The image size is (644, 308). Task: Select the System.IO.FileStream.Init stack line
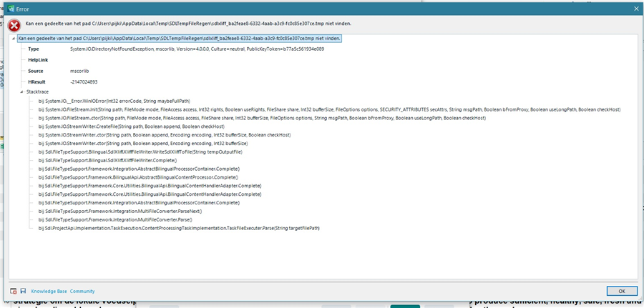pyautogui.click(x=329, y=109)
